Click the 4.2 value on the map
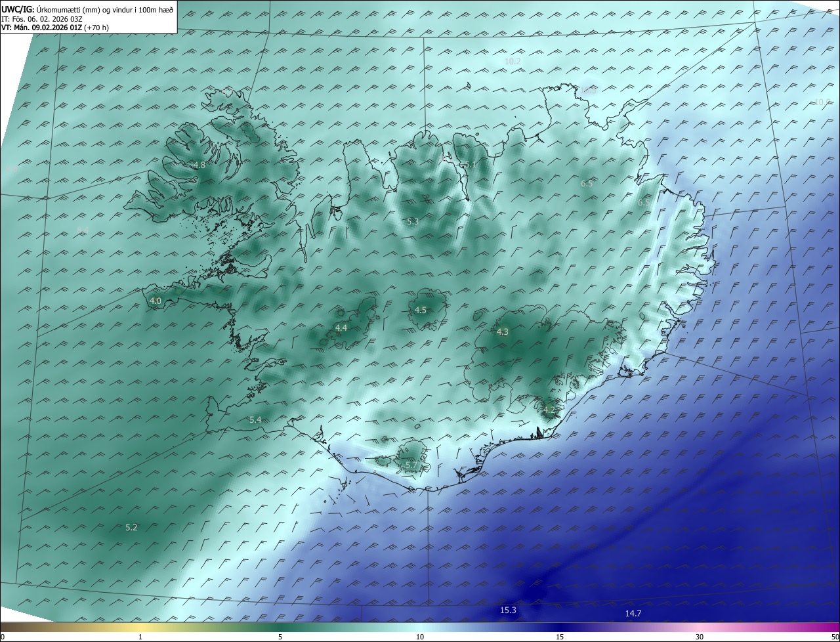This screenshot has width=840, height=642. [549, 410]
